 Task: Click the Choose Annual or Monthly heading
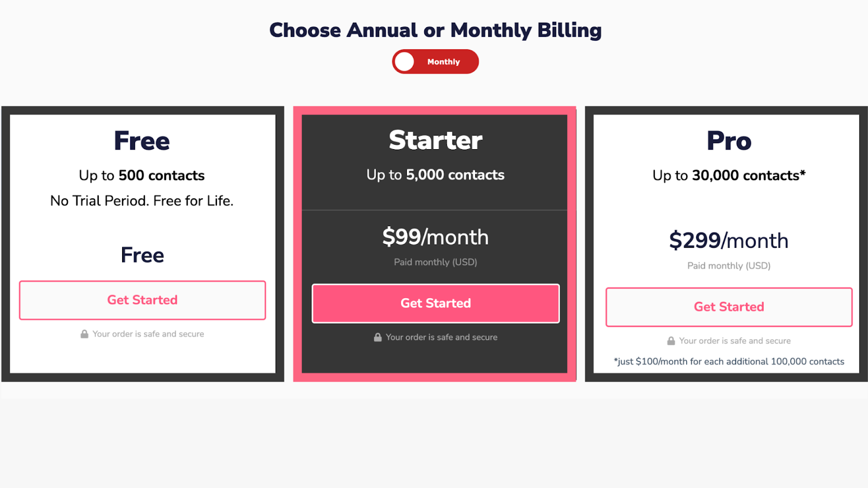[x=435, y=30]
